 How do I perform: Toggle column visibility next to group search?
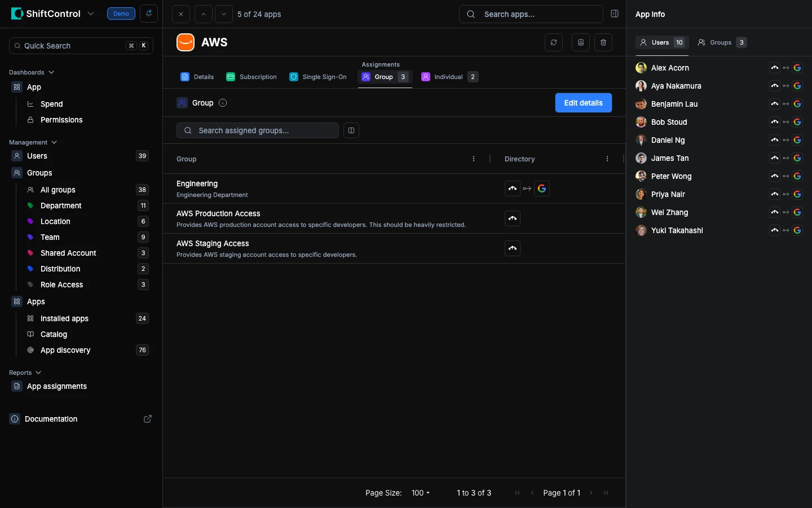[351, 130]
